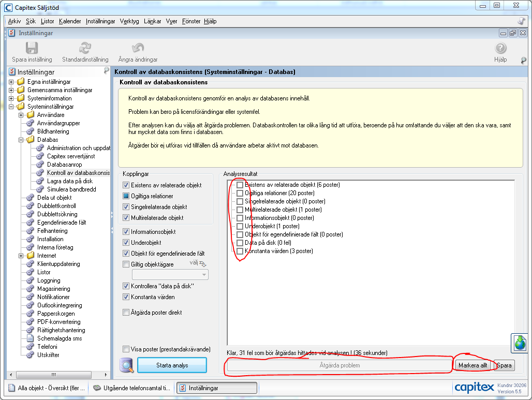Uncheck Singelrelaterade objekt option
This screenshot has height=400, width=532.
(126, 206)
